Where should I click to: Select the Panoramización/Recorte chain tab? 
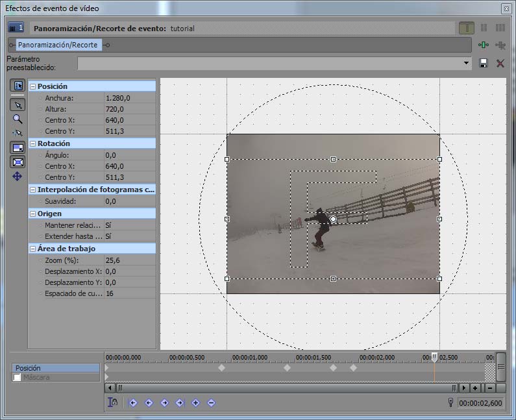pyautogui.click(x=58, y=45)
